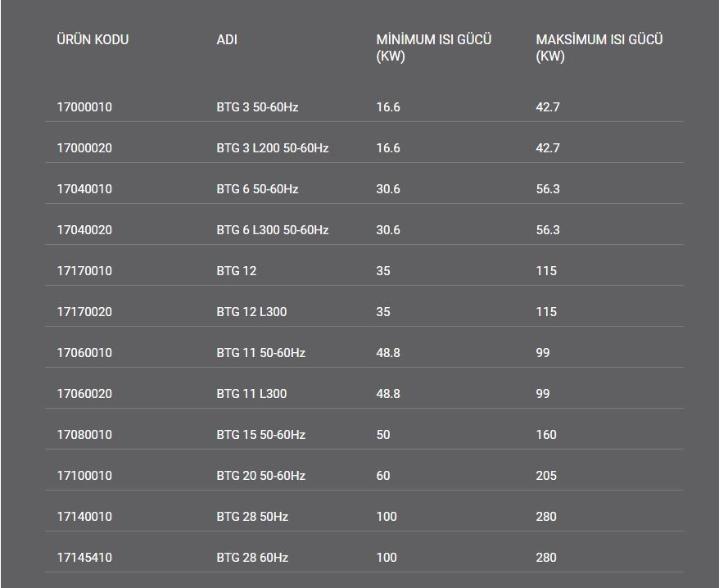The image size is (719, 588).
Task: Click product code 17170010
Action: (x=84, y=271)
